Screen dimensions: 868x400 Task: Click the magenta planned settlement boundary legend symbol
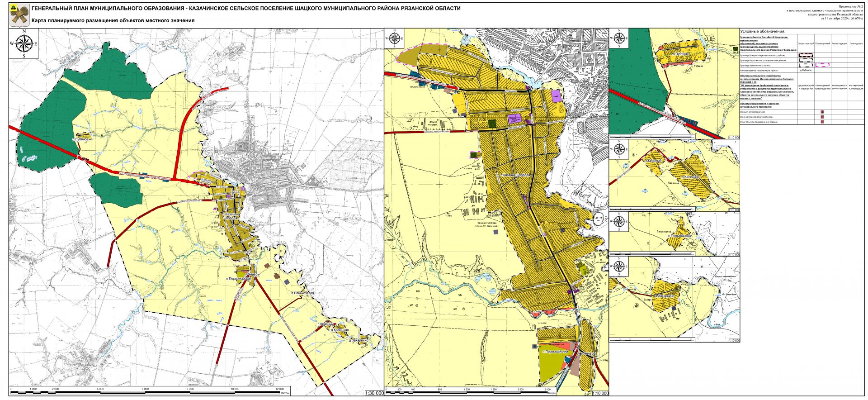click(x=822, y=65)
